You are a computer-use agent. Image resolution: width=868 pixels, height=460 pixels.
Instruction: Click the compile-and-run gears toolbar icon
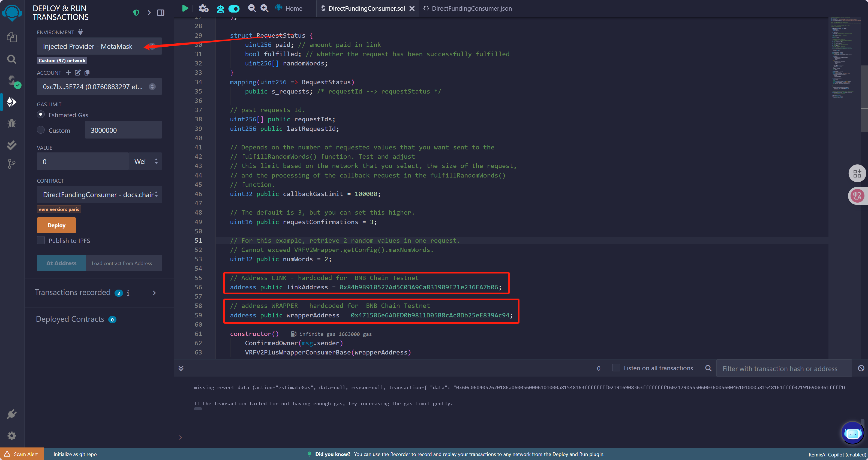click(203, 8)
